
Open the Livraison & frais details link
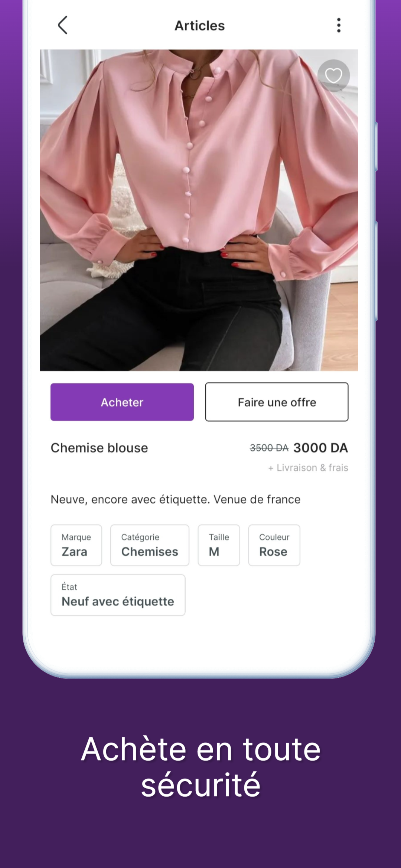pyautogui.click(x=308, y=468)
